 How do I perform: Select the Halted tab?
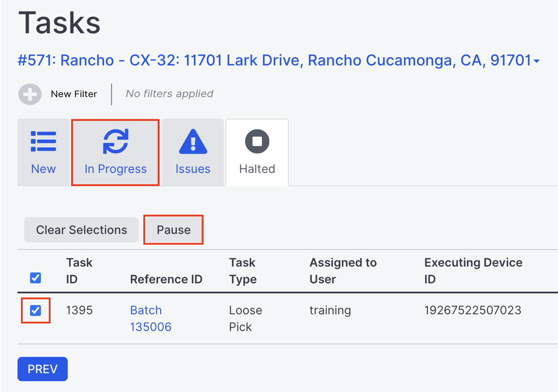257,152
